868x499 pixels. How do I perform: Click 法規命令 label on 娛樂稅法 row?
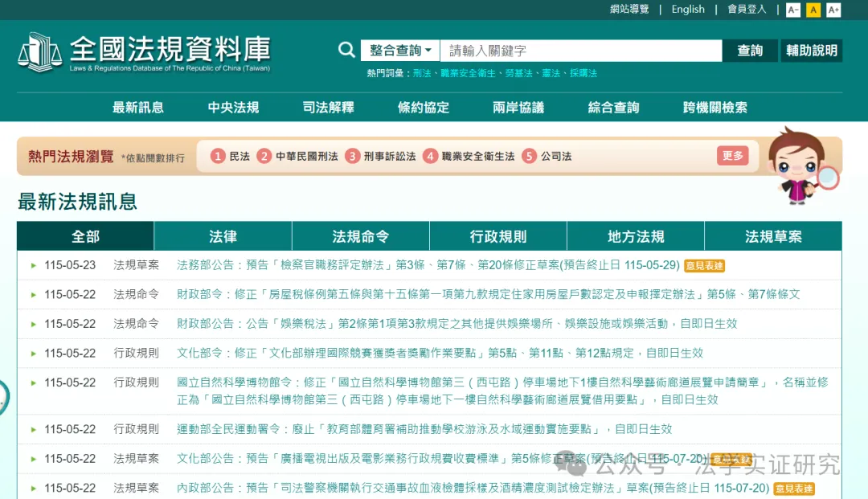click(136, 324)
